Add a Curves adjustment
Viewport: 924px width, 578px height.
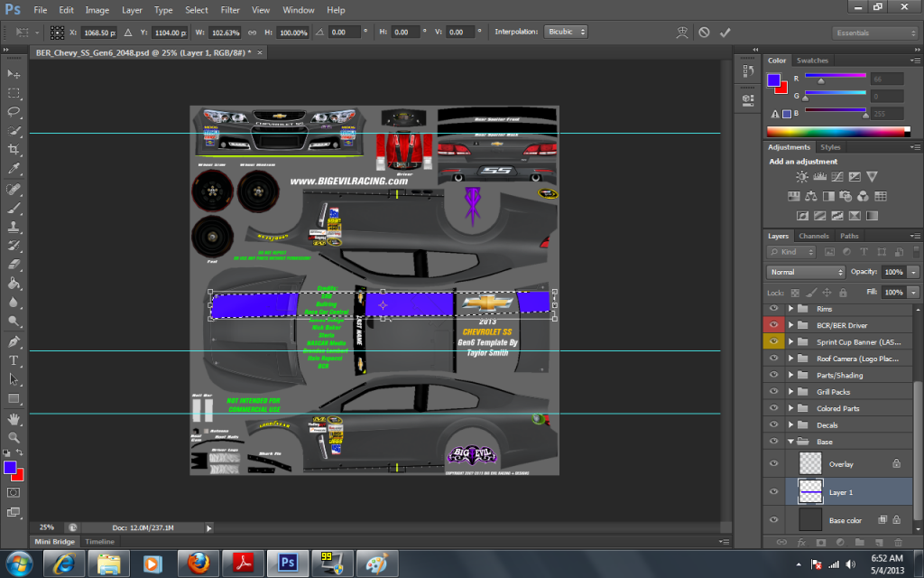(836, 176)
